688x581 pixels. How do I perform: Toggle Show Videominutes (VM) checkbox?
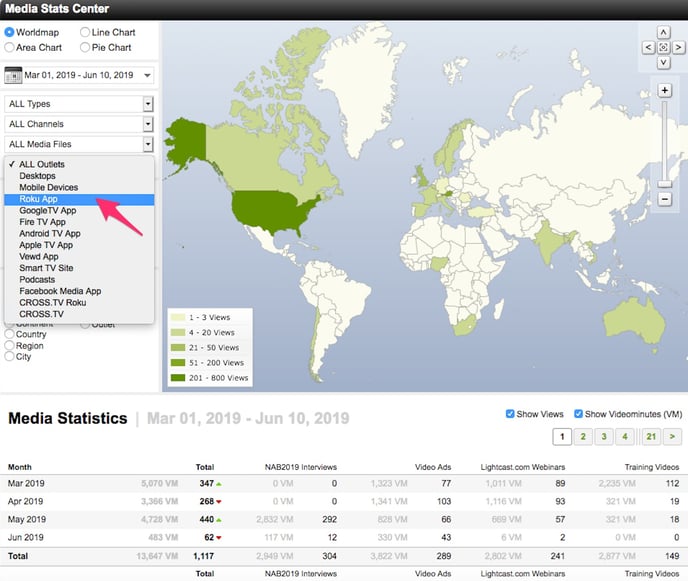pos(577,414)
